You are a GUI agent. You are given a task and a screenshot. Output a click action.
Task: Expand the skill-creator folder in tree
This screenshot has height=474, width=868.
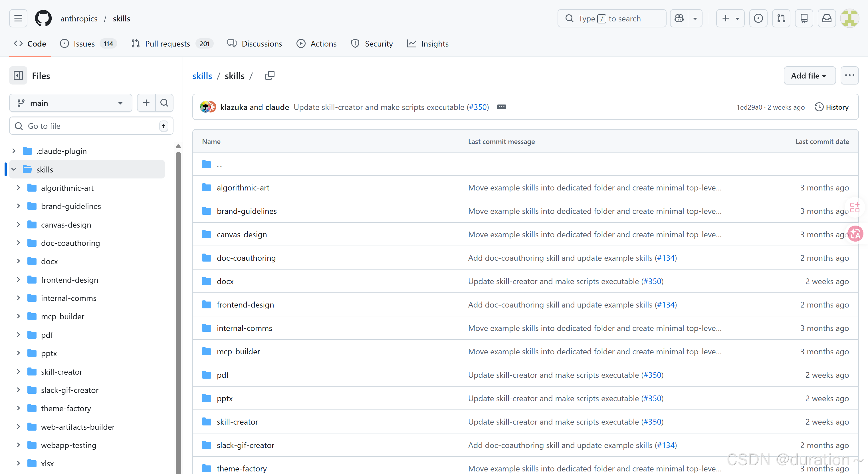point(19,371)
